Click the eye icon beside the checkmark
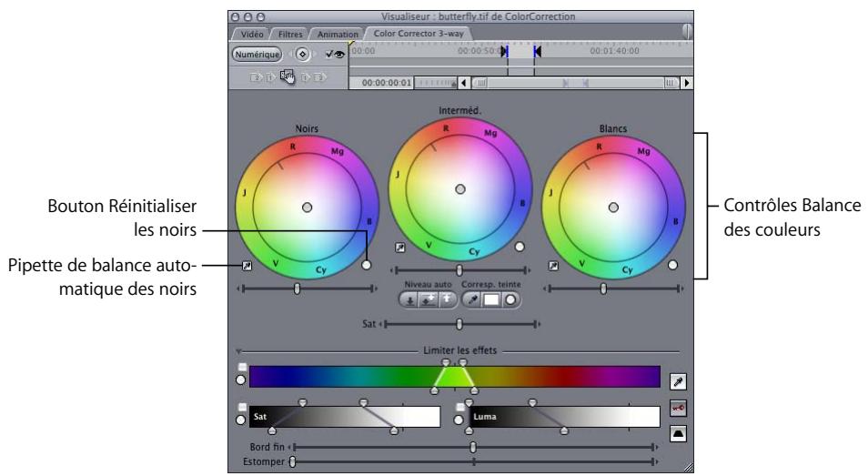Image resolution: width=868 pixels, height=476 pixels. [x=338, y=55]
